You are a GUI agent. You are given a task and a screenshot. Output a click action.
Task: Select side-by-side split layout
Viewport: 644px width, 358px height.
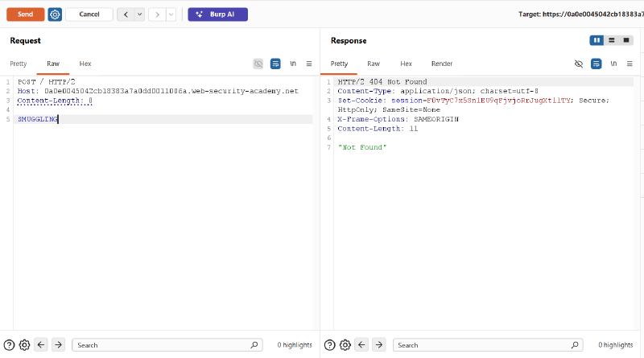(597, 40)
